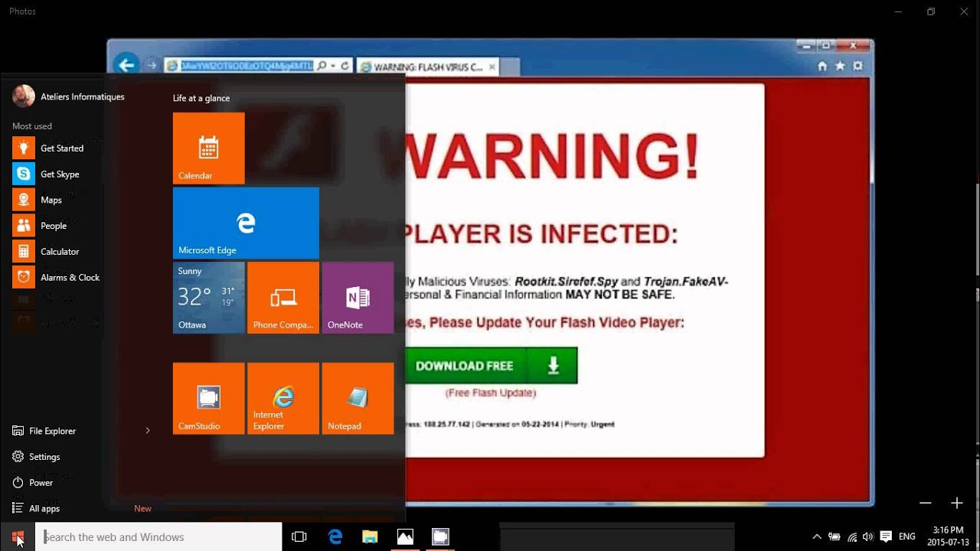Zoom in the photo with plus button

point(957,503)
